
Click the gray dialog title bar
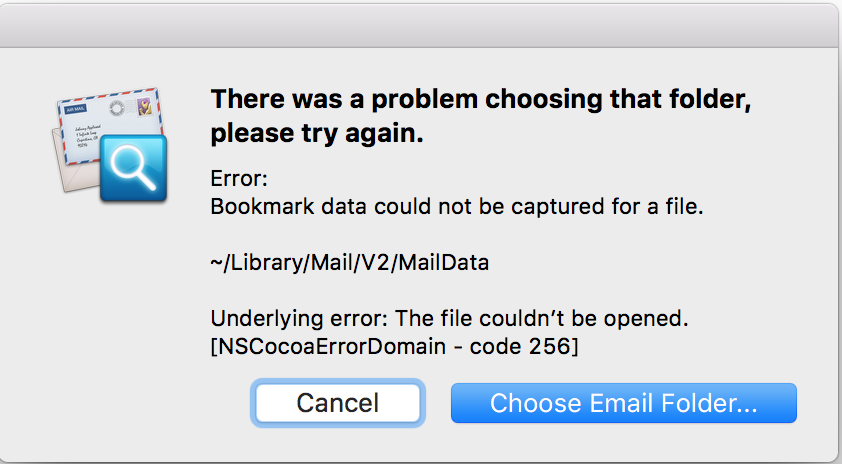(x=419, y=26)
